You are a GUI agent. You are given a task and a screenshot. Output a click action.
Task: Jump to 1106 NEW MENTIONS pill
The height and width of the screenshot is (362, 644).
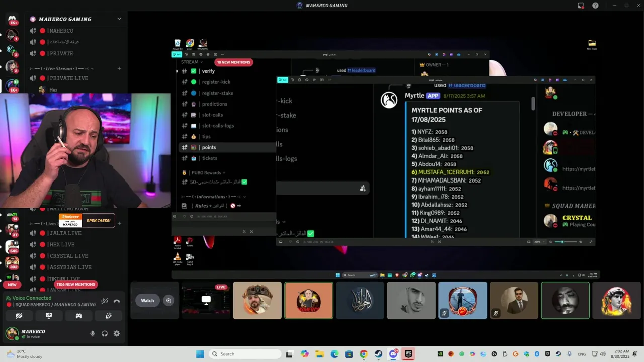click(76, 284)
